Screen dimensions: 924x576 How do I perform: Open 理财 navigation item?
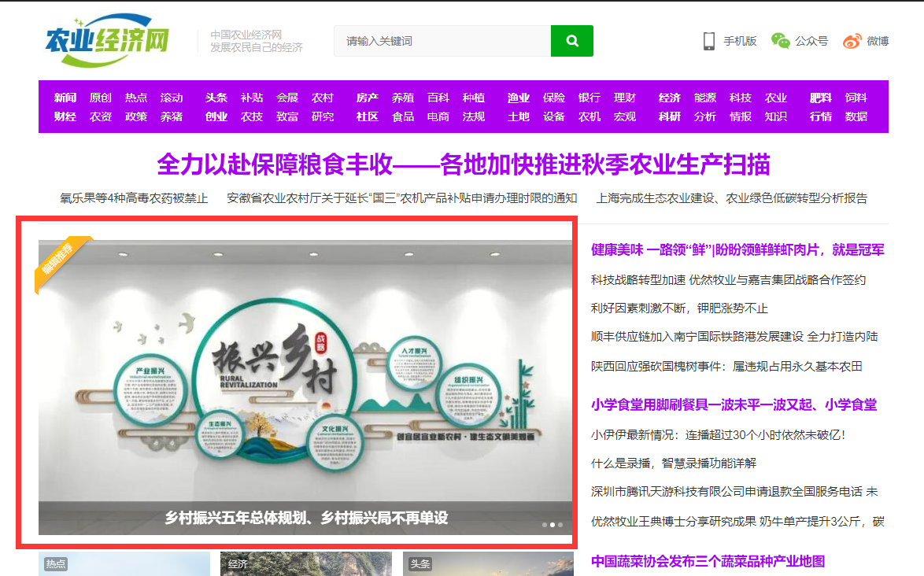(625, 98)
